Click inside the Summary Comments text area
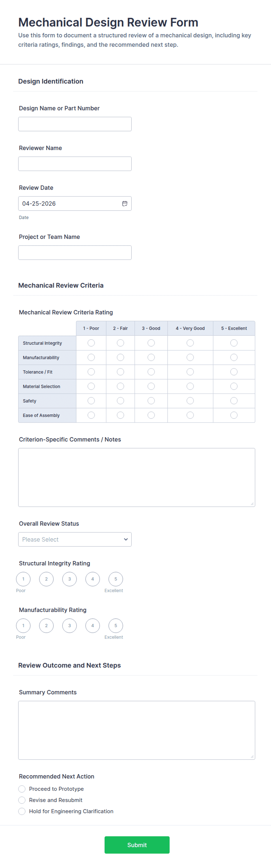The height and width of the screenshot is (868, 271). coord(136,728)
